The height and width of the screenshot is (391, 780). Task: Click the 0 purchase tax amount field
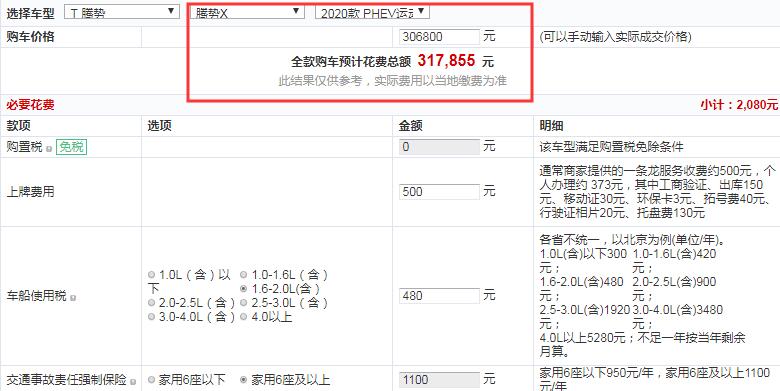440,147
